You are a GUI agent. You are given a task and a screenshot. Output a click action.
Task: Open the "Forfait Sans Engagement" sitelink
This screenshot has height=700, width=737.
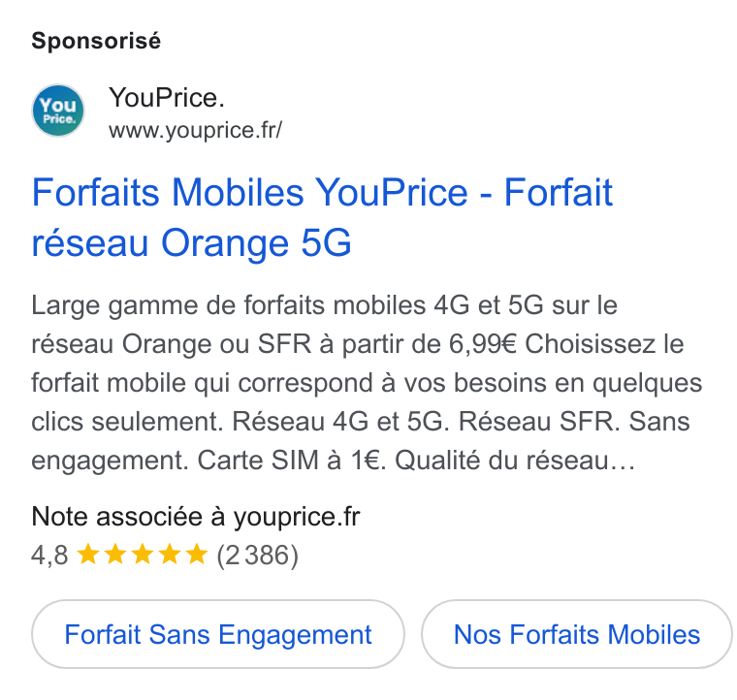click(218, 634)
